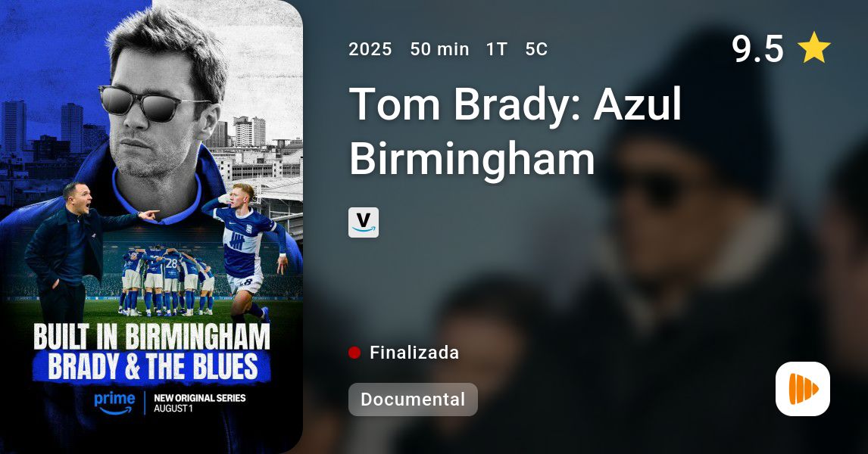Viewport: 868px width, 454px height.
Task: Click the Brady & The Blues poster text
Action: click(x=152, y=367)
